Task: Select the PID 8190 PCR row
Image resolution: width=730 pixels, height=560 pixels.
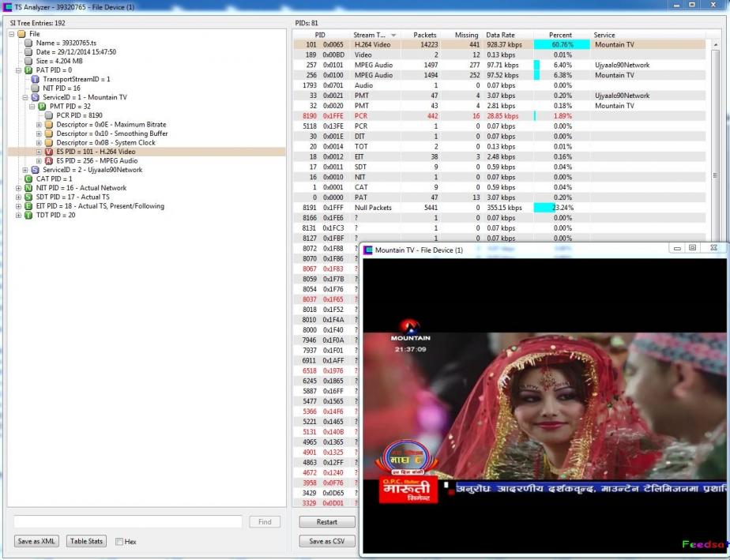Action: coord(499,116)
